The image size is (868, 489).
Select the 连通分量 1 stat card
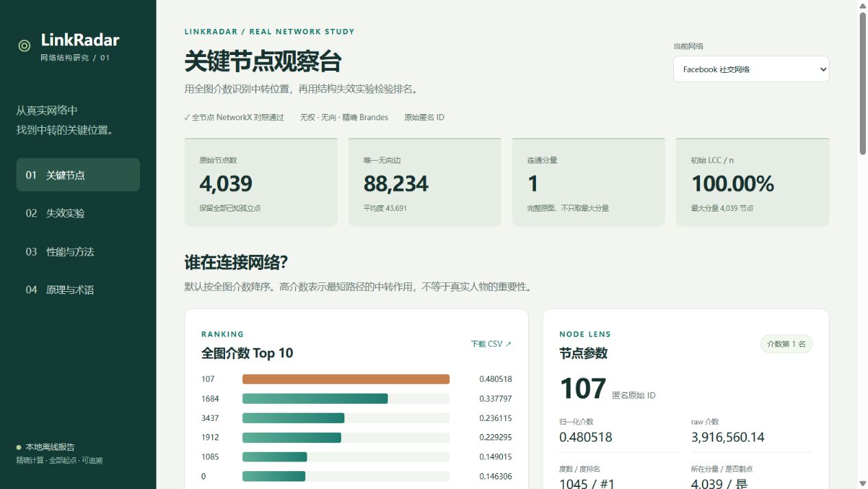click(x=589, y=182)
